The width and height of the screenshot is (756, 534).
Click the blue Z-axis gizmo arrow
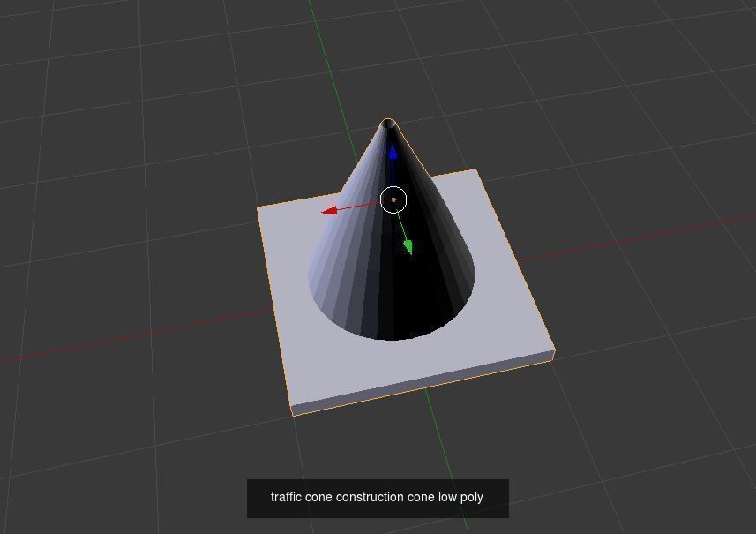393,152
